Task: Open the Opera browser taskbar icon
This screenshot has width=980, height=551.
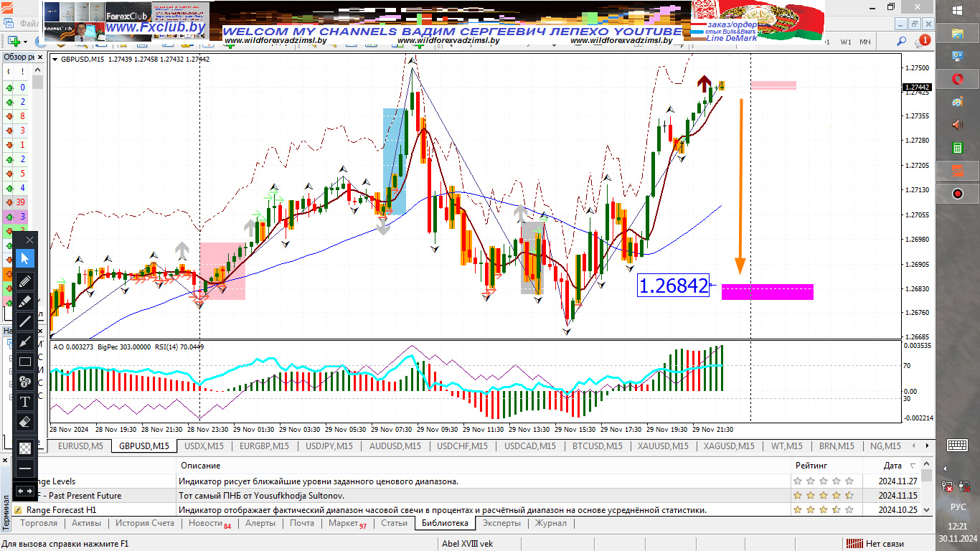Action: coord(958,79)
